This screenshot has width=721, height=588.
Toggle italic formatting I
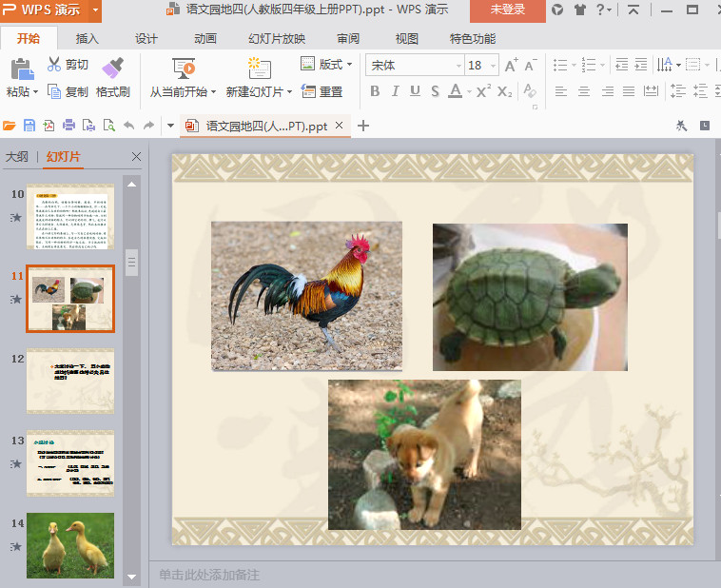coord(395,91)
